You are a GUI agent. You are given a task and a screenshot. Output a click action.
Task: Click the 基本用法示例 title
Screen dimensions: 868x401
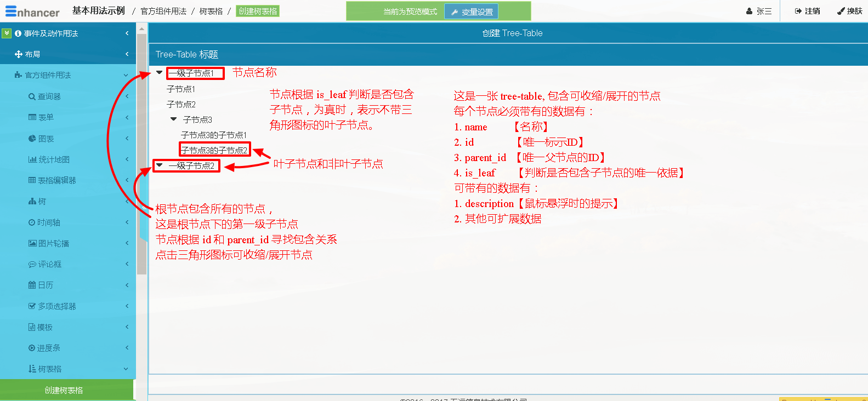click(x=99, y=10)
